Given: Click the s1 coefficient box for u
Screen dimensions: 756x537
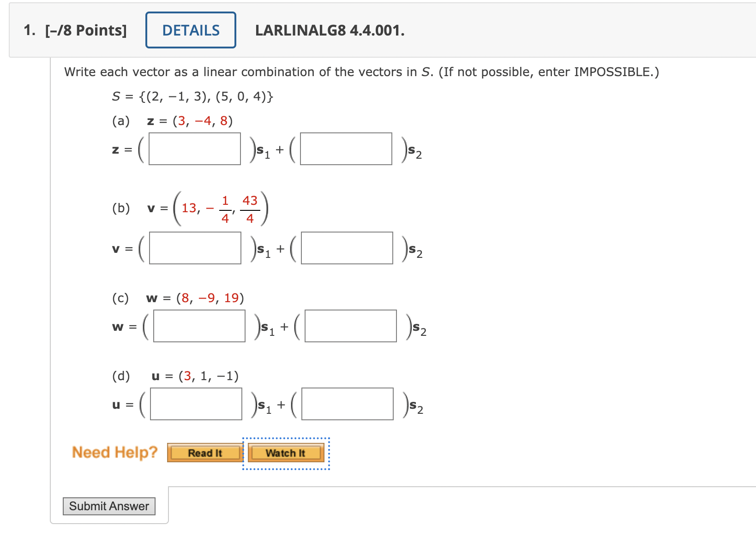Looking at the screenshot, I should pos(196,404).
